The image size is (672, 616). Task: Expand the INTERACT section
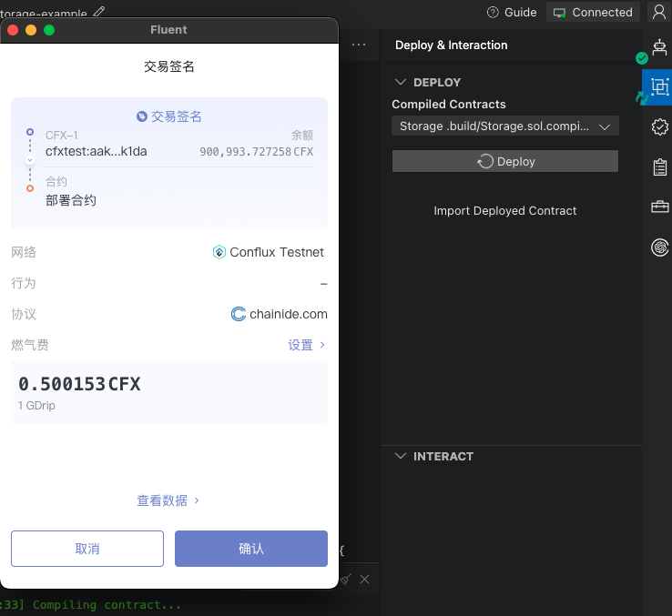click(x=400, y=456)
